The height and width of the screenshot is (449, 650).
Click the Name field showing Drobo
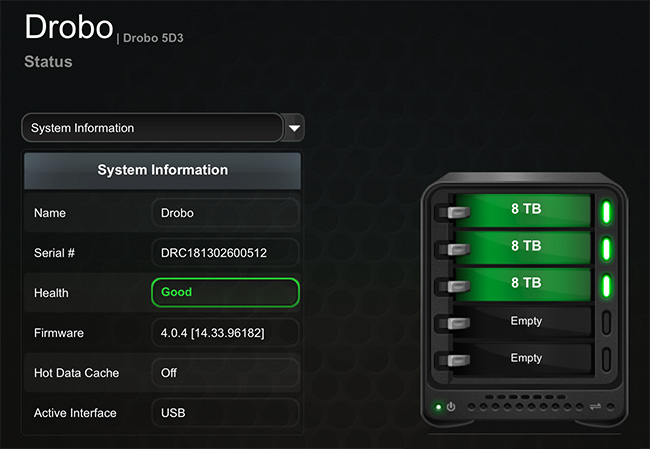225,213
